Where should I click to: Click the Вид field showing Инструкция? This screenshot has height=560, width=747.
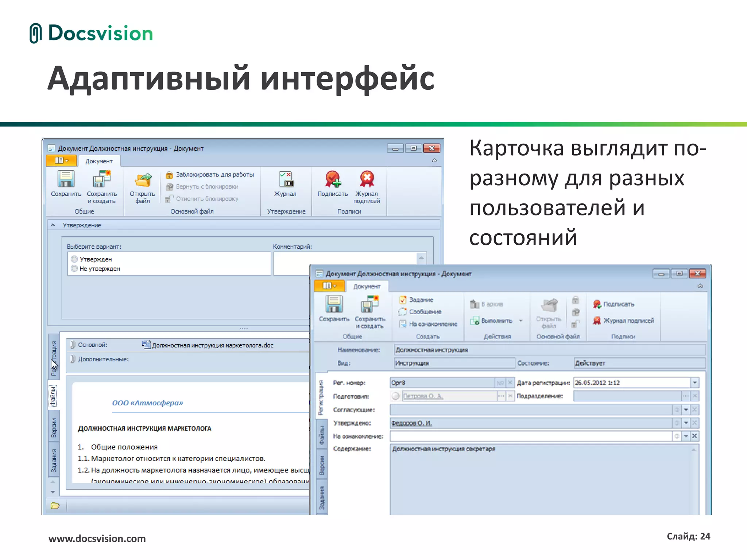pyautogui.click(x=454, y=363)
